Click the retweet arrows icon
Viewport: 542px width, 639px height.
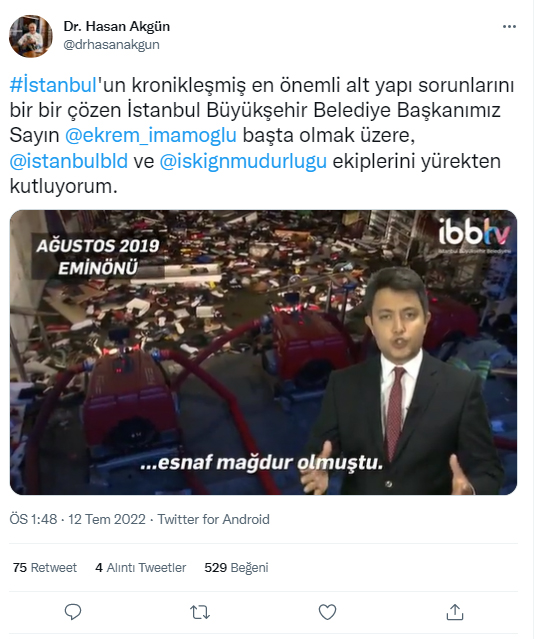(x=200, y=612)
